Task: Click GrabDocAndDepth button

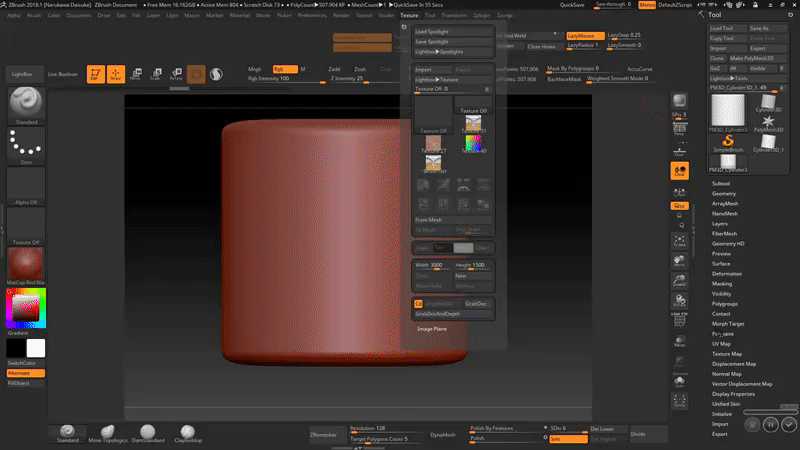Action: [453, 314]
